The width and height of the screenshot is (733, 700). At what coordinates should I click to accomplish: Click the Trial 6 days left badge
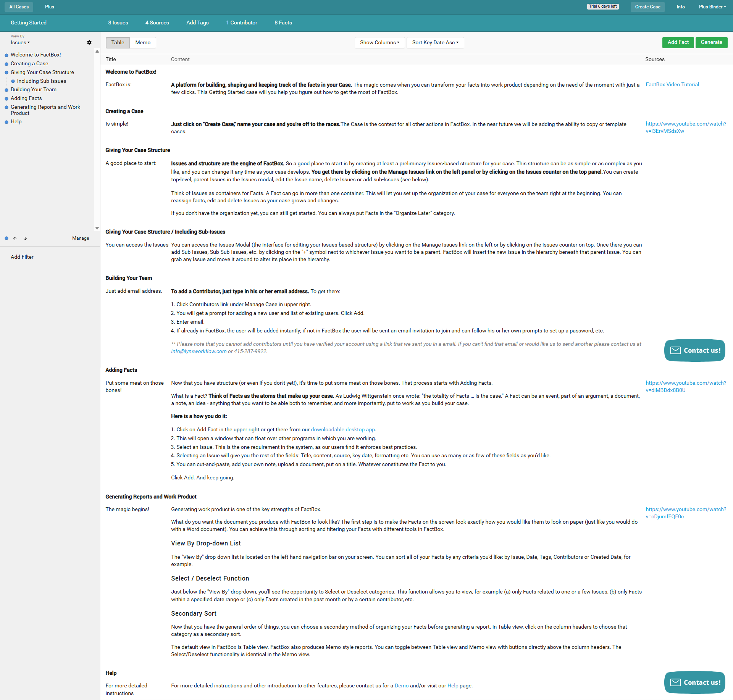(x=603, y=6)
